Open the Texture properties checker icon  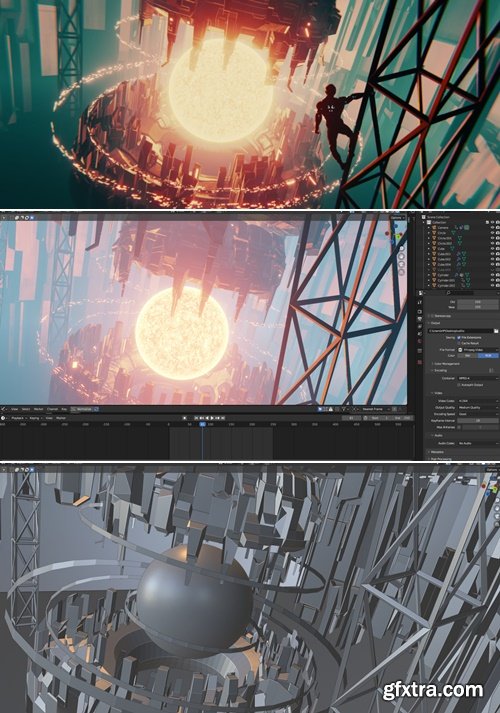point(420,362)
